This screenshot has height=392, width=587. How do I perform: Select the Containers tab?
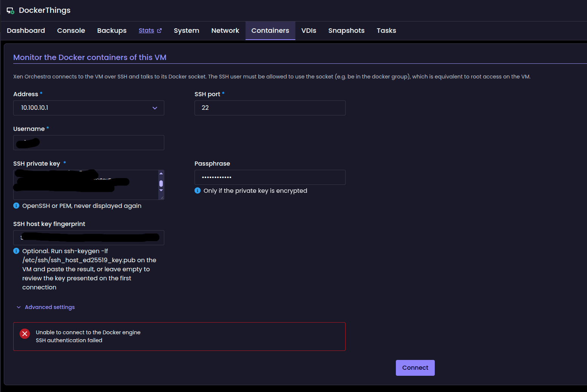click(270, 31)
